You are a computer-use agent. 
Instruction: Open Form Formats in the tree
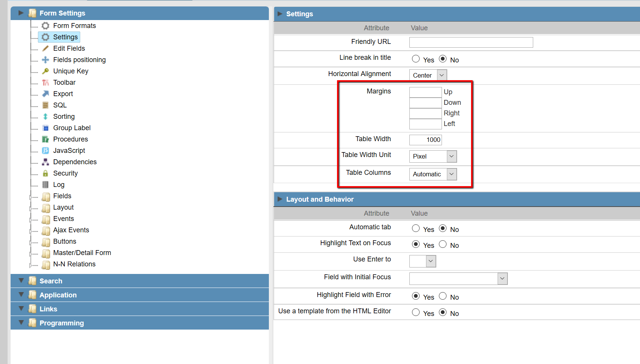(75, 26)
